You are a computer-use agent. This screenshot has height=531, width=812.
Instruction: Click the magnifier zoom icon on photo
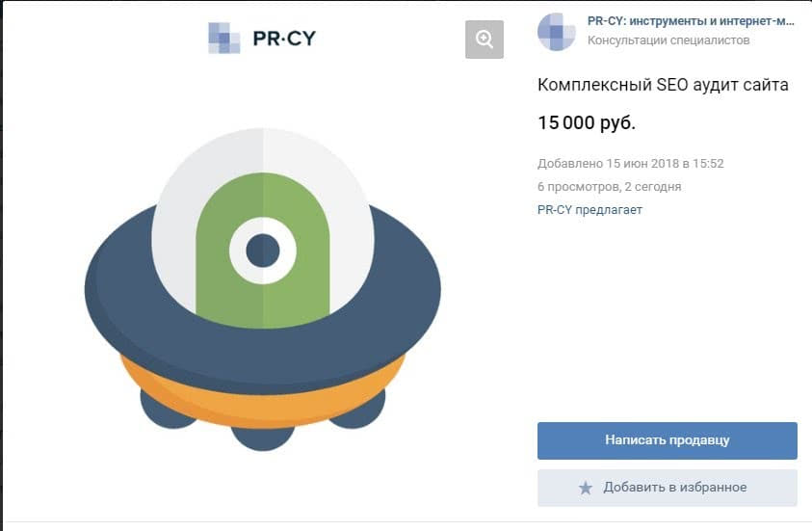tap(485, 40)
